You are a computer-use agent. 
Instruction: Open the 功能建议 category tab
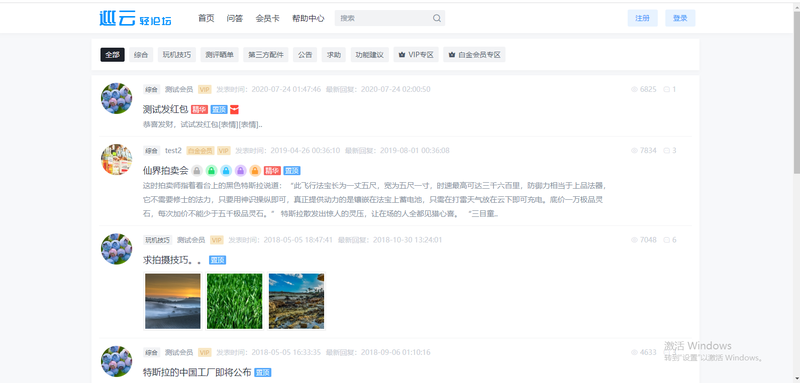coord(370,55)
